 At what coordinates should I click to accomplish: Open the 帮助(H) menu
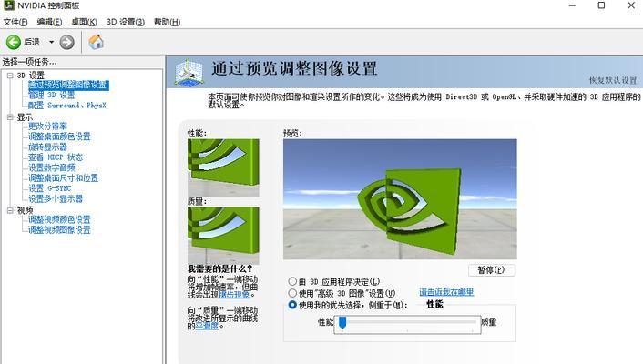(167, 22)
